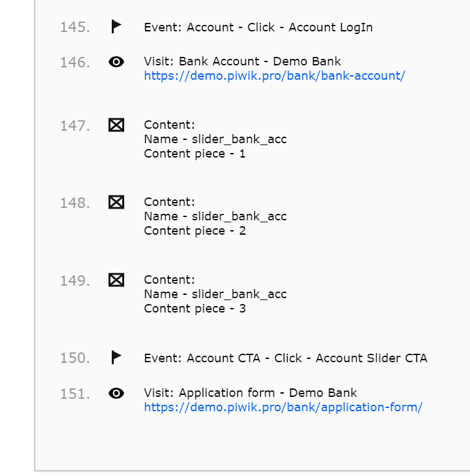
Task: Click content box icon for item 149
Action: click(x=116, y=280)
